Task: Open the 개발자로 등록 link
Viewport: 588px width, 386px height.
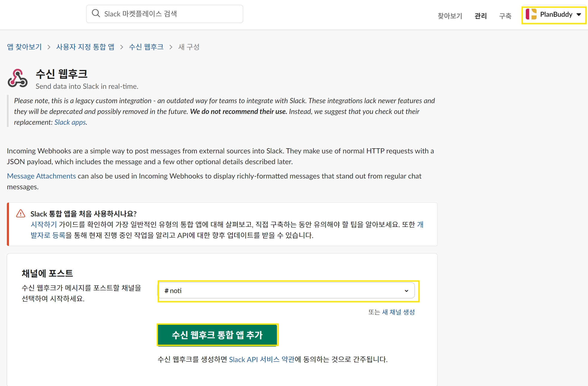Action: click(x=48, y=235)
